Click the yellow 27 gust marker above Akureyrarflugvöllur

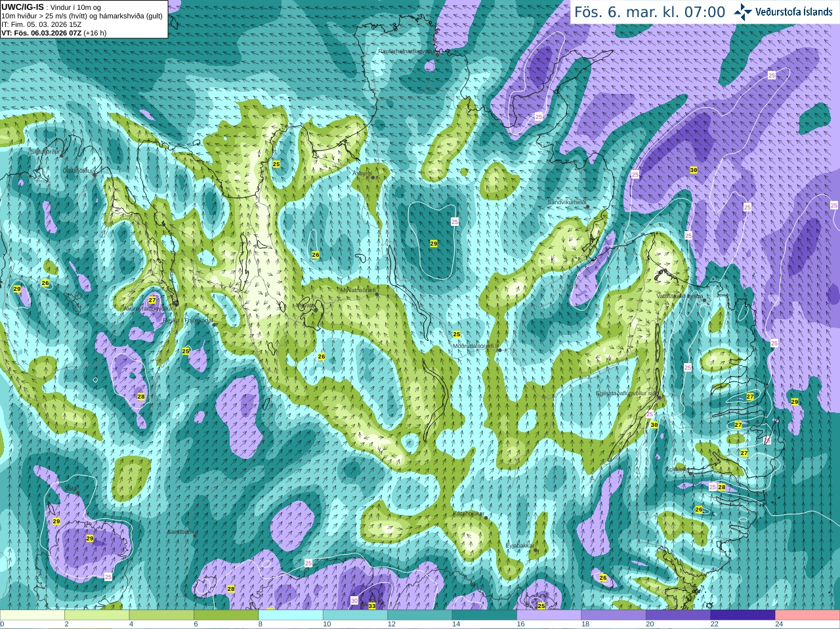click(152, 299)
